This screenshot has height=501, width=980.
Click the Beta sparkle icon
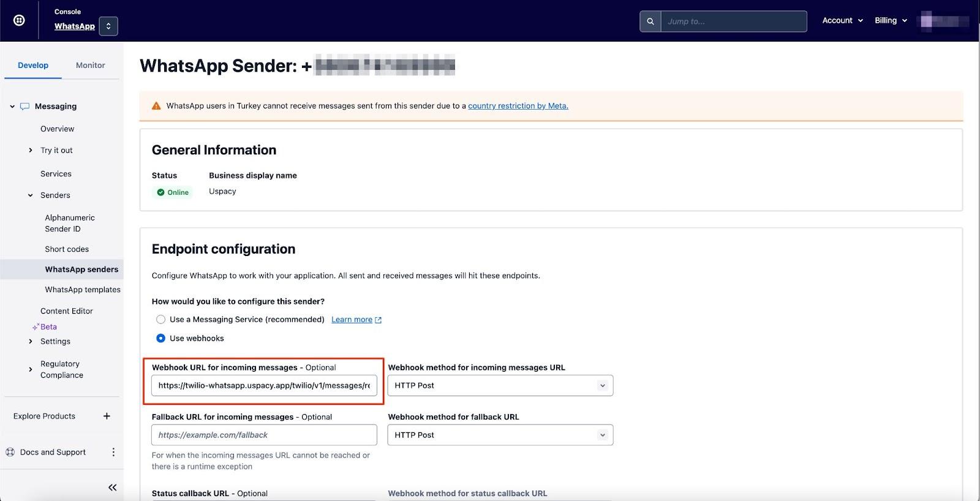[x=36, y=327]
